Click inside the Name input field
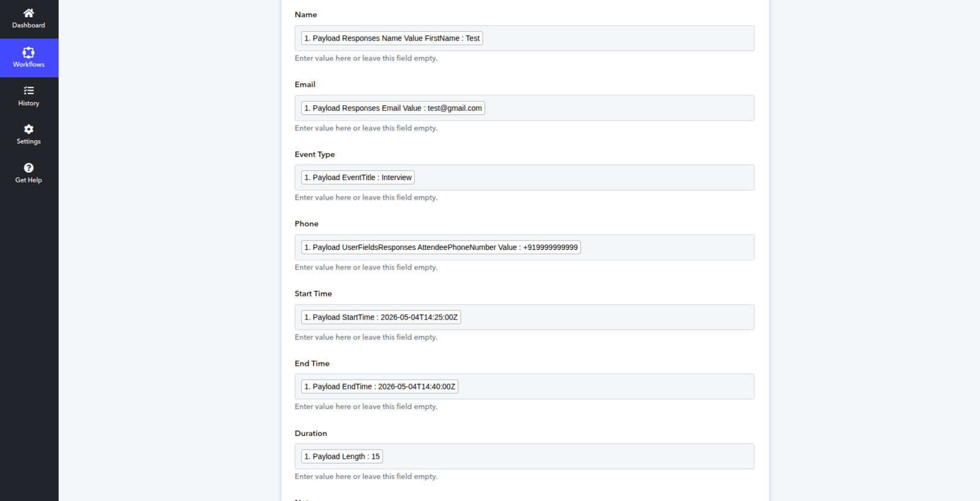Viewport: 980px width, 501px height. pyautogui.click(x=524, y=38)
